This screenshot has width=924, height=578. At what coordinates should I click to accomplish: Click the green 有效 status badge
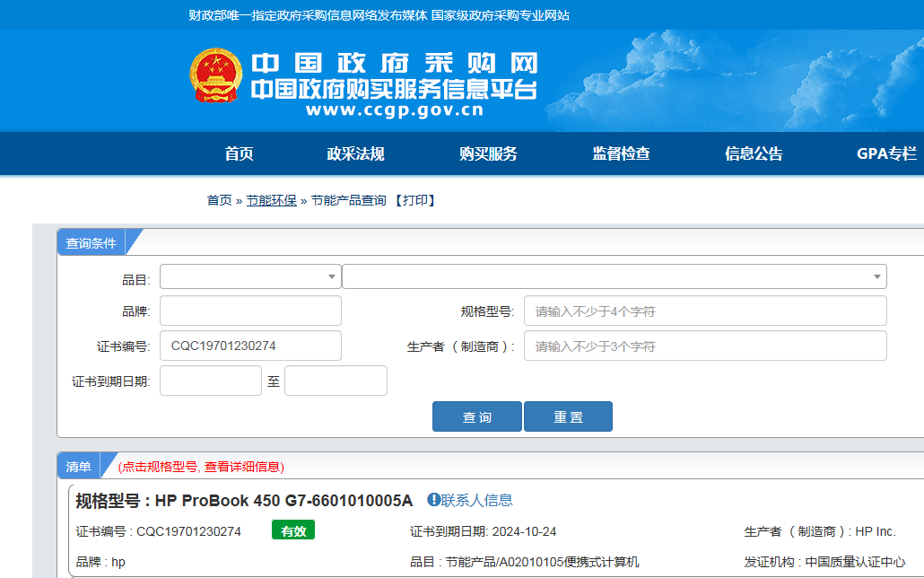point(293,530)
